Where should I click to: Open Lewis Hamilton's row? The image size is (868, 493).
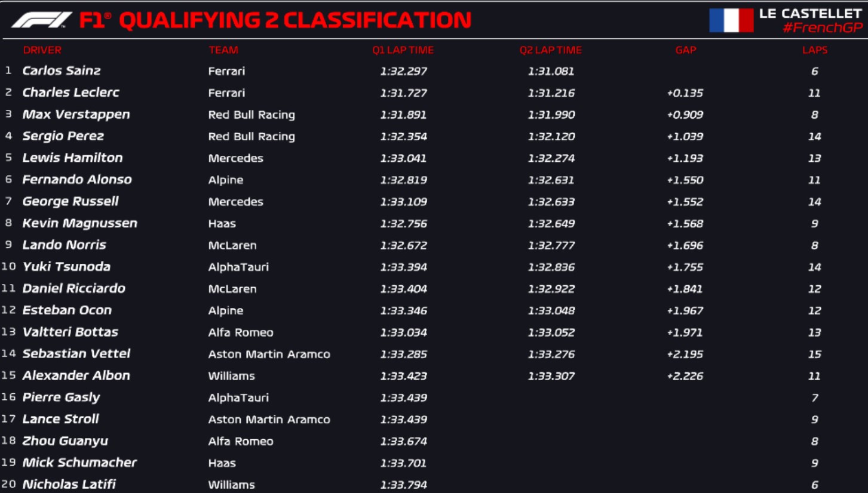click(x=434, y=158)
